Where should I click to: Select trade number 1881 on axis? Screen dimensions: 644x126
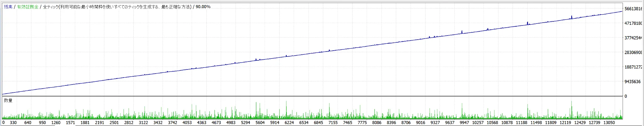point(85,123)
